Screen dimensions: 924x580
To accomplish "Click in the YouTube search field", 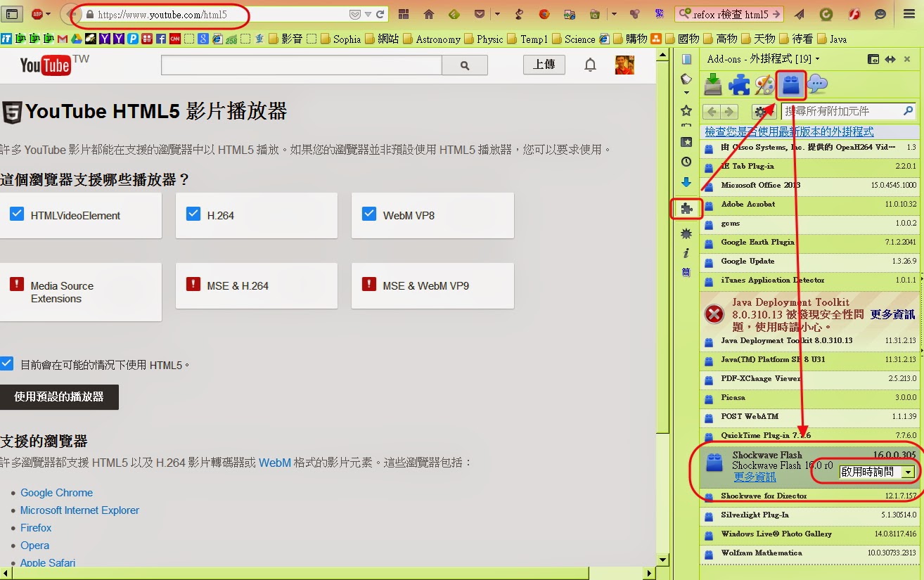I will tap(301, 65).
